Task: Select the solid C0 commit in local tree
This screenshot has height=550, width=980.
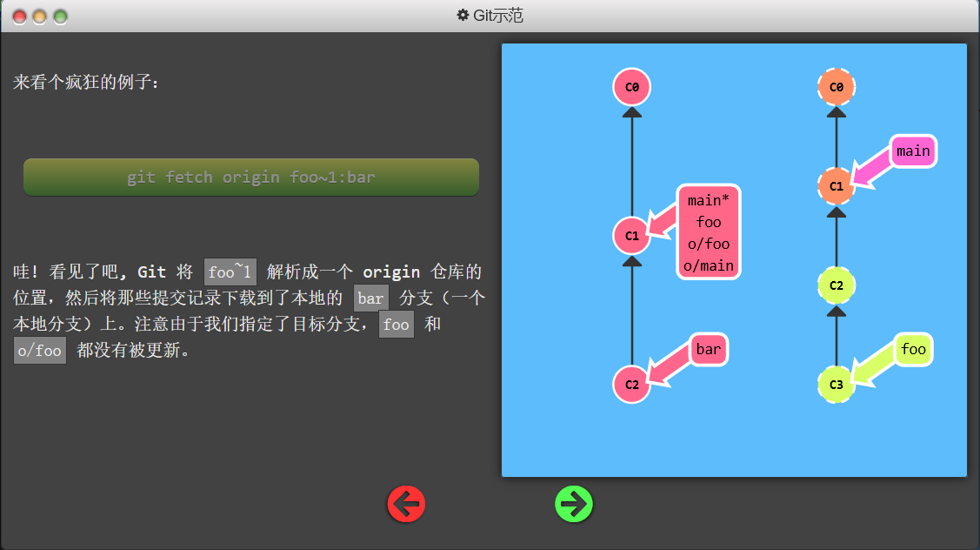Action: (x=632, y=87)
